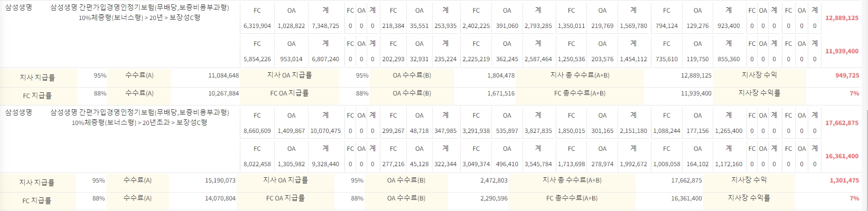Select the 6,319,904 FC amount cell
Image resolution: width=868 pixels, height=211 pixels.
click(x=257, y=26)
